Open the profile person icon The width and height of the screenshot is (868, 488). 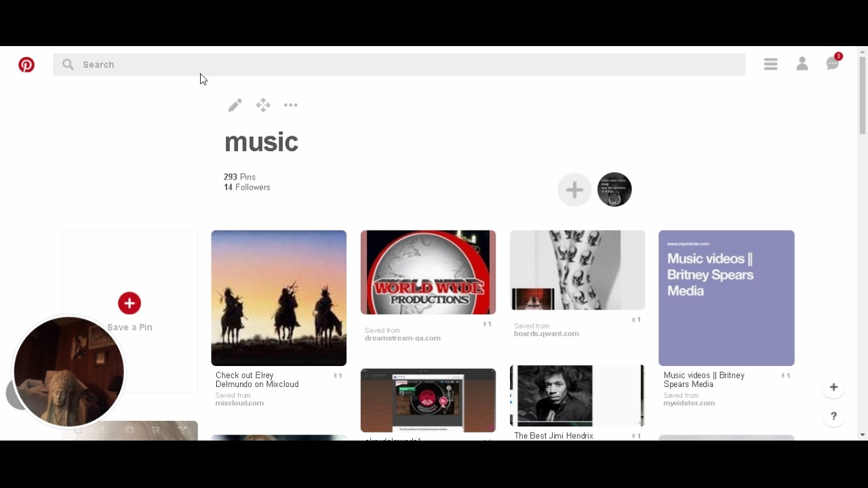(x=802, y=64)
